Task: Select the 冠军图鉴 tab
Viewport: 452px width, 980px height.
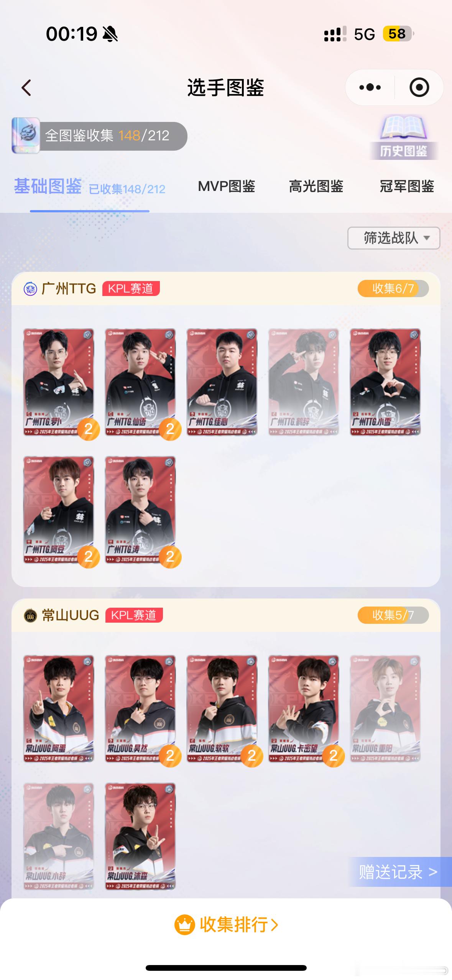Action: click(407, 186)
